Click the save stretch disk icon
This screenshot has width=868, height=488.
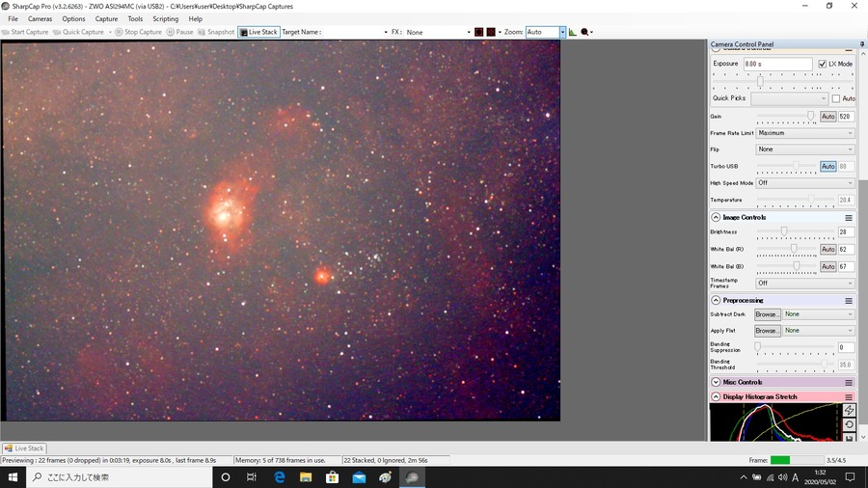[x=849, y=437]
